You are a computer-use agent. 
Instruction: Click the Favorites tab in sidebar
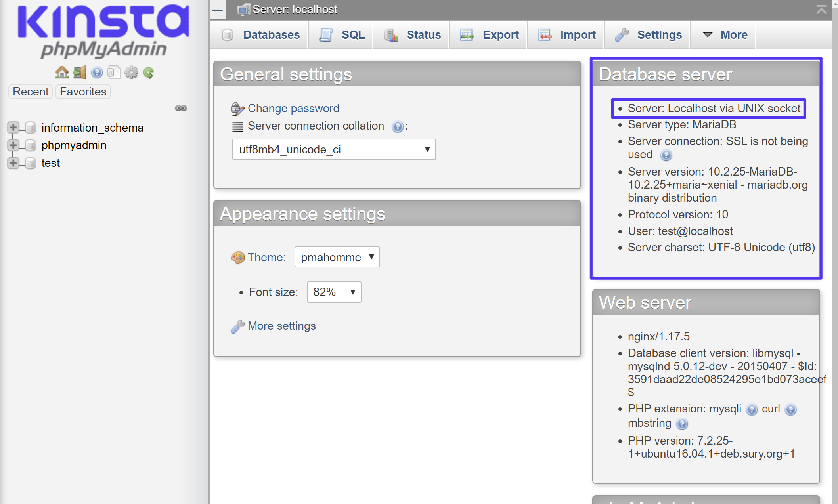pyautogui.click(x=83, y=92)
